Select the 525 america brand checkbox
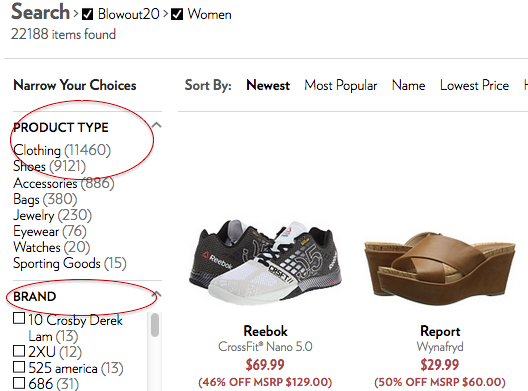The image size is (528, 391). 19,367
